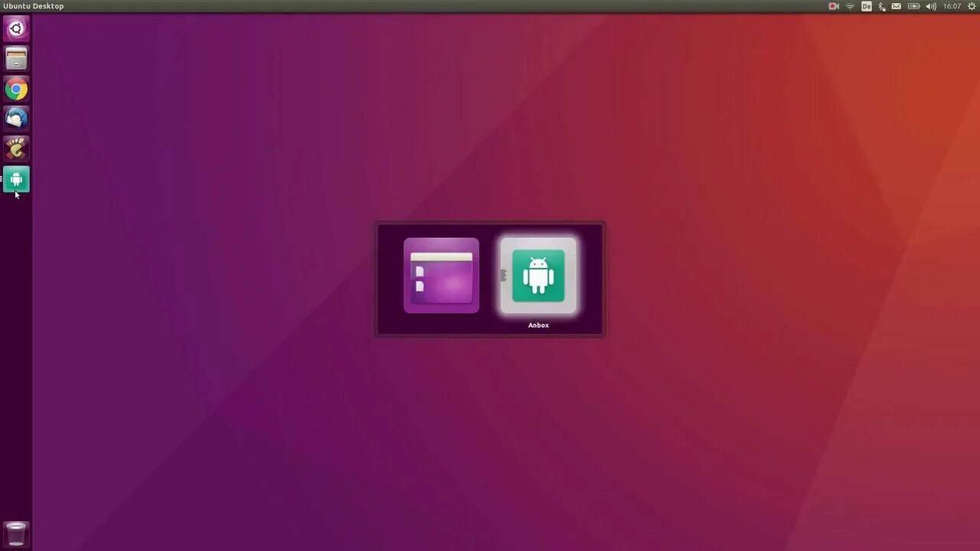Click the screen recording indicator
This screenshot has width=980, height=551.
(834, 6)
